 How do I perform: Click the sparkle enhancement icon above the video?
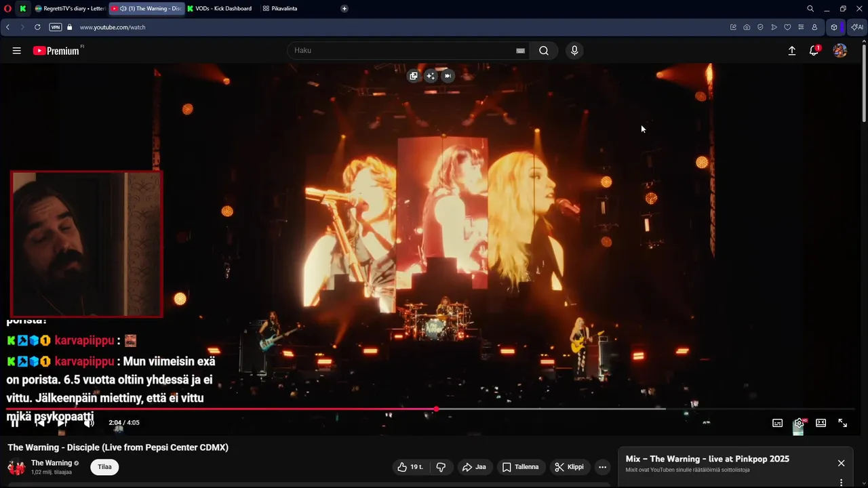pos(431,76)
